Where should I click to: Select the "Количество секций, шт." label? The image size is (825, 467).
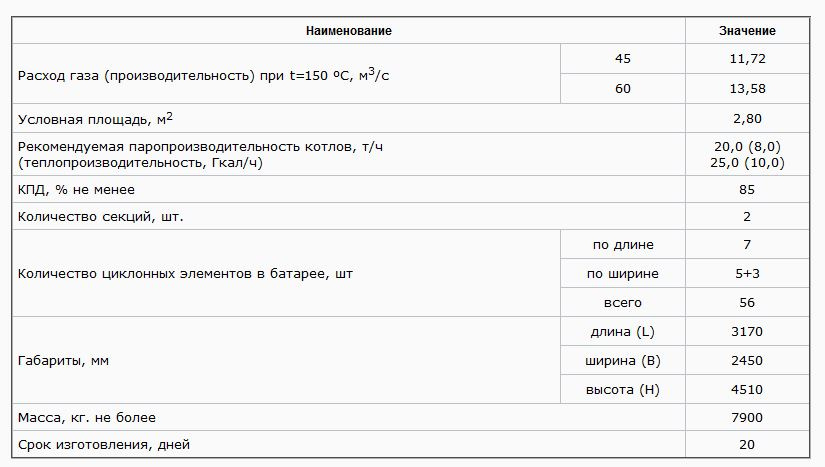tap(101, 216)
